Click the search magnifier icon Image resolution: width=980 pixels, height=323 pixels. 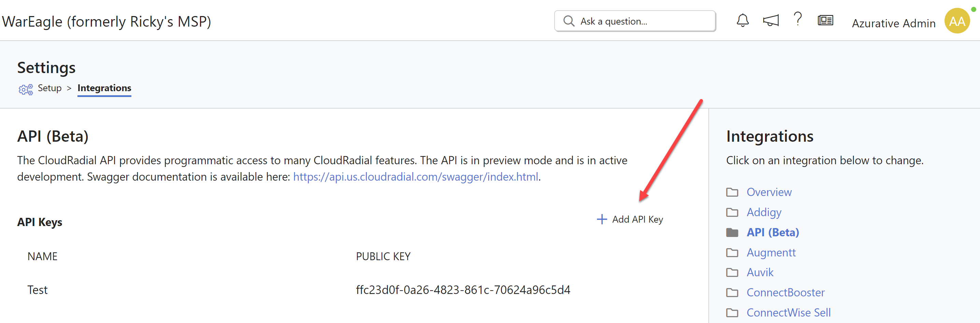pyautogui.click(x=569, y=21)
